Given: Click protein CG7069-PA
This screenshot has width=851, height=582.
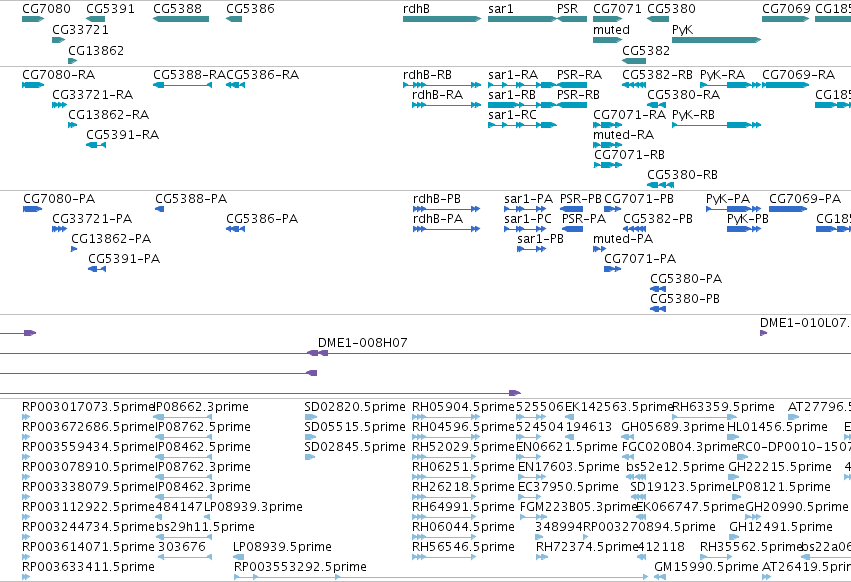Looking at the screenshot, I should (805, 199).
